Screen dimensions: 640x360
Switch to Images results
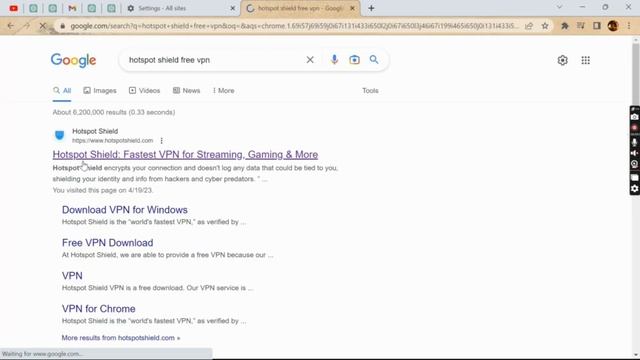[100, 91]
